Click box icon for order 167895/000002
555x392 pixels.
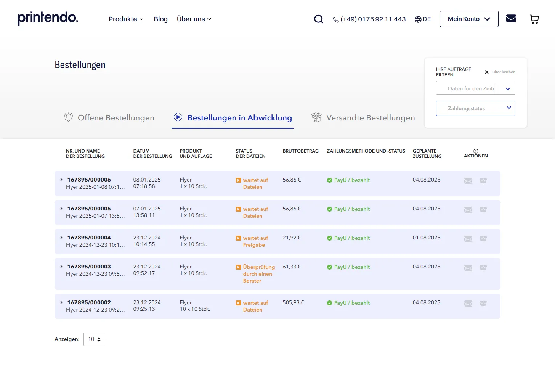point(483,304)
